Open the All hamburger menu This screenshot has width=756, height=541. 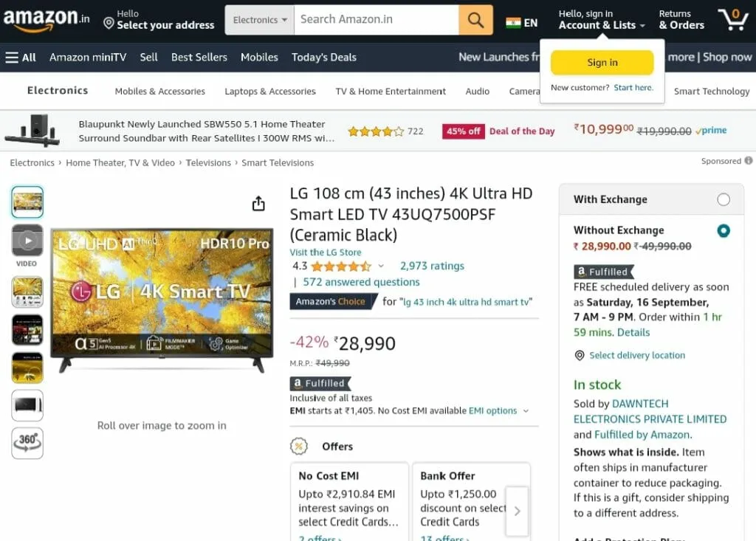point(21,58)
